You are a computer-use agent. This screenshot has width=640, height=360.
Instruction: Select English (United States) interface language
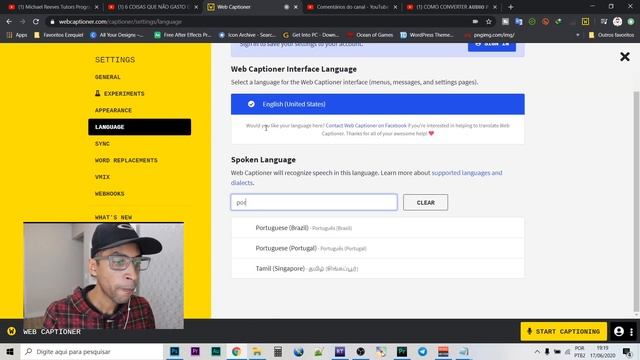pos(378,104)
